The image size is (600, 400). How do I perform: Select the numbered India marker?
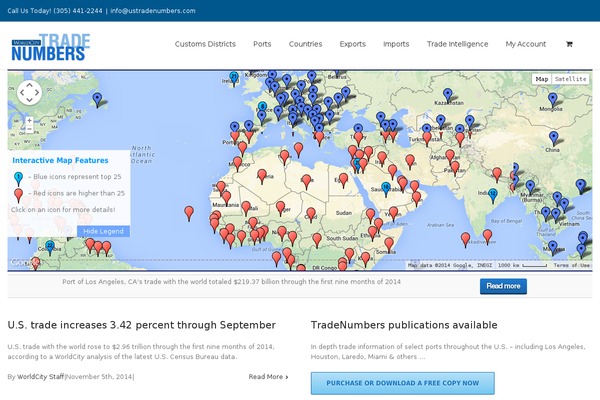(x=493, y=196)
